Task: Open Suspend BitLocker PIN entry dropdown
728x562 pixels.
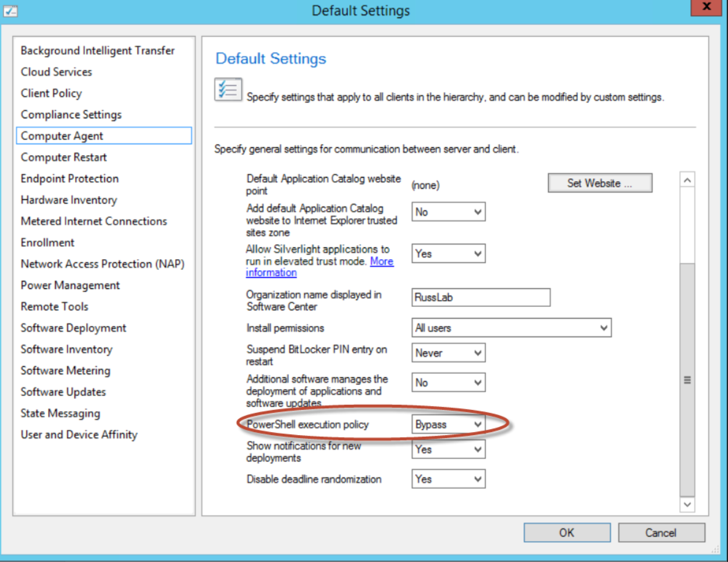Action: 448,353
